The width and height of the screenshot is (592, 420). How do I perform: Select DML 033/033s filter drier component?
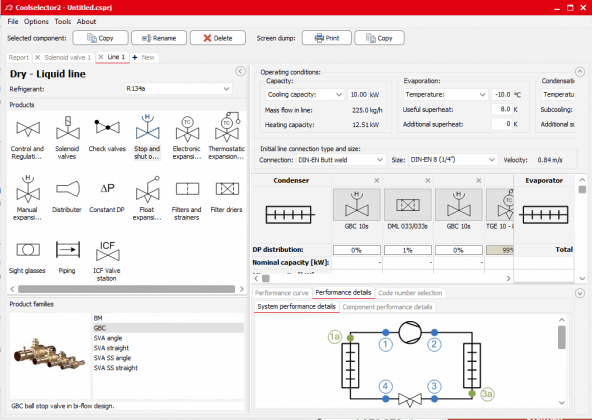click(408, 205)
